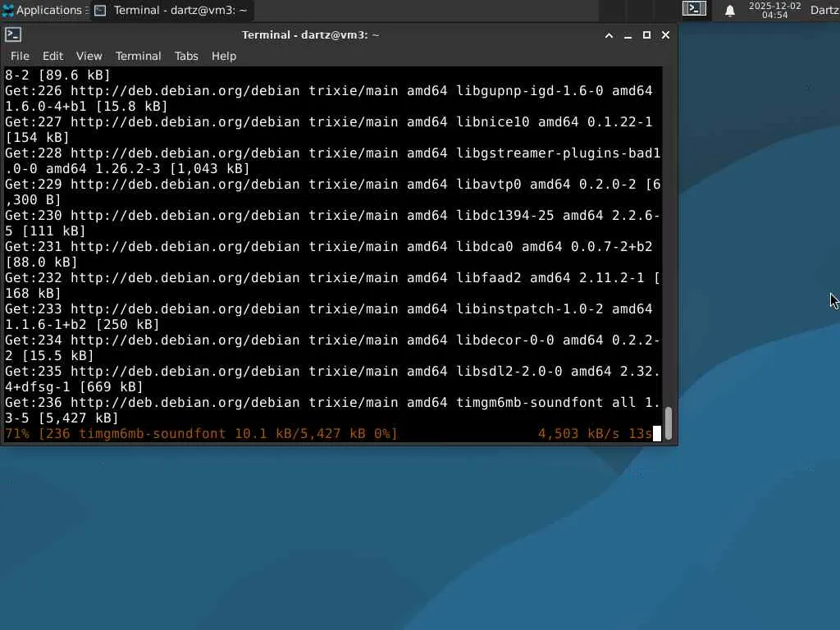Open the Dartz user menu
The image size is (840, 630).
(825, 10)
